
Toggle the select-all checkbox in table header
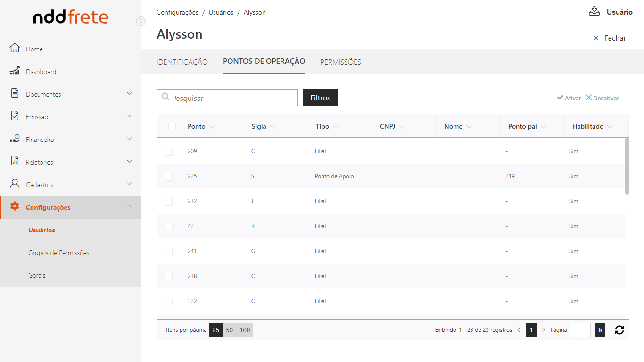172,126
